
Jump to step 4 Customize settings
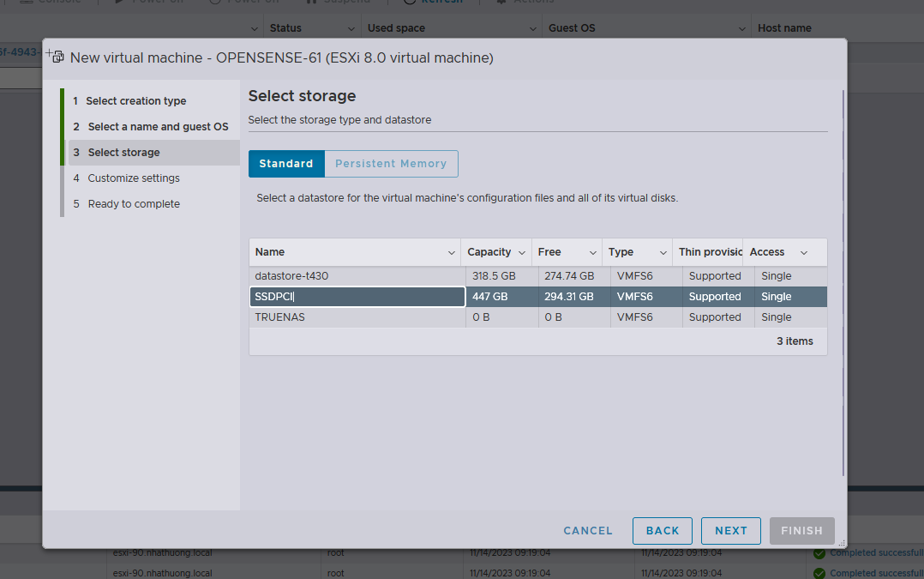tap(134, 178)
